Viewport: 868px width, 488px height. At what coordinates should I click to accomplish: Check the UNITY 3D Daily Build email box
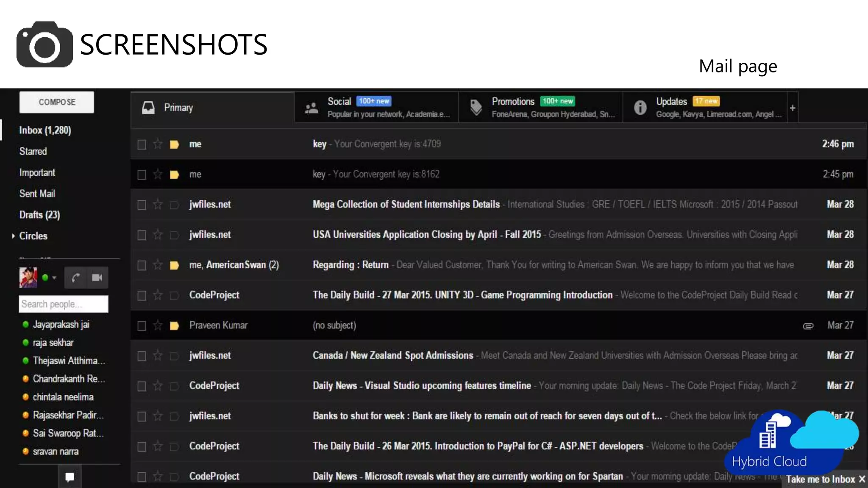(142, 295)
